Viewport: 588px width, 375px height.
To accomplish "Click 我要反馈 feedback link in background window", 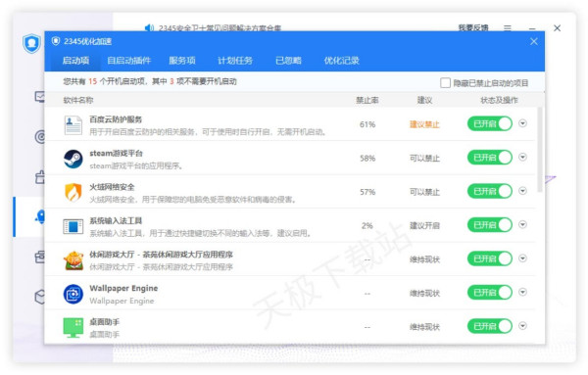I will point(473,27).
